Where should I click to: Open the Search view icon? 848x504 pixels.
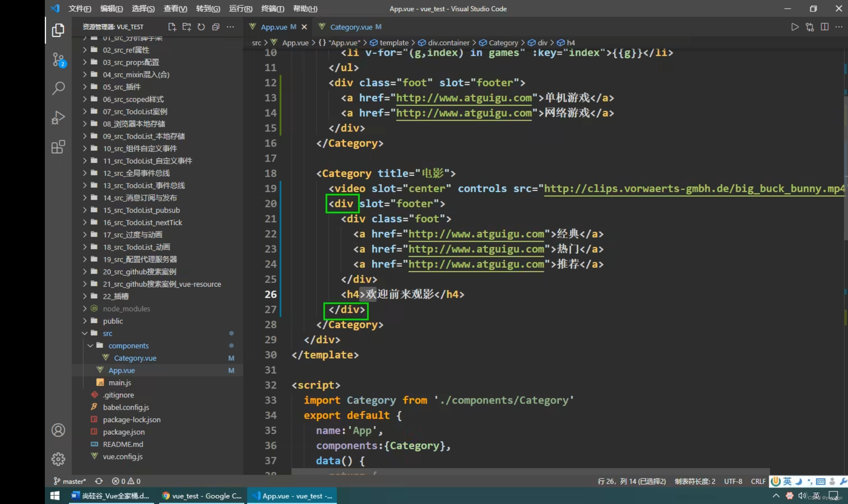(58, 88)
